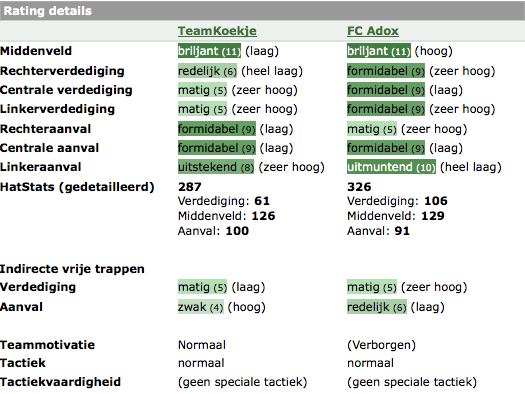Image resolution: width=525 pixels, height=394 pixels.
Task: Click FC Adox's briljant (11) Middenveld rating
Action: 379,51
